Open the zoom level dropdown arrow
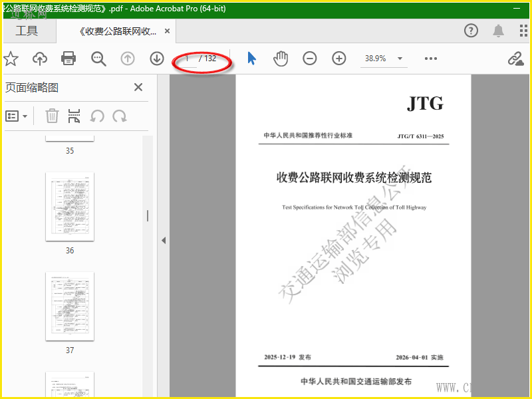532x399 pixels. 400,59
